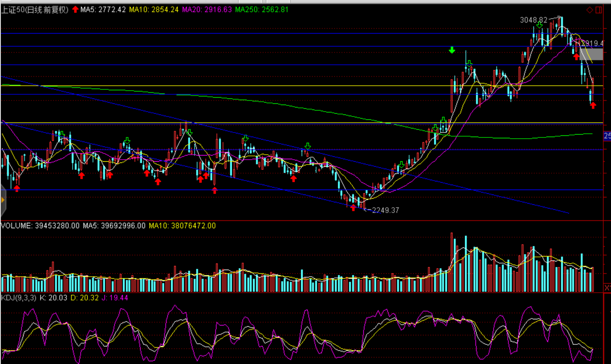Viewport: 611px width, 364px height.
Task: Click the red up arrow below the 2249.37 low
Action: click(x=353, y=208)
